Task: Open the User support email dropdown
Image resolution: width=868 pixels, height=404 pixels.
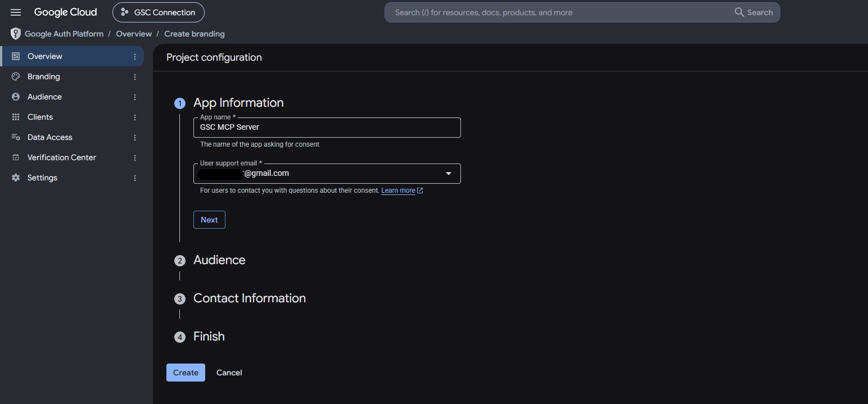Action: pos(327,174)
